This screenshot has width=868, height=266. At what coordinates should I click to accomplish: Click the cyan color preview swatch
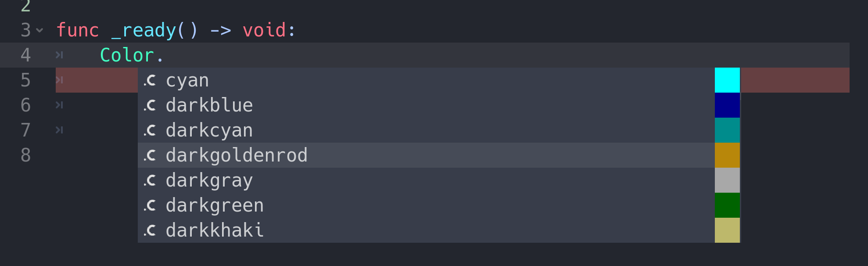[x=727, y=80]
